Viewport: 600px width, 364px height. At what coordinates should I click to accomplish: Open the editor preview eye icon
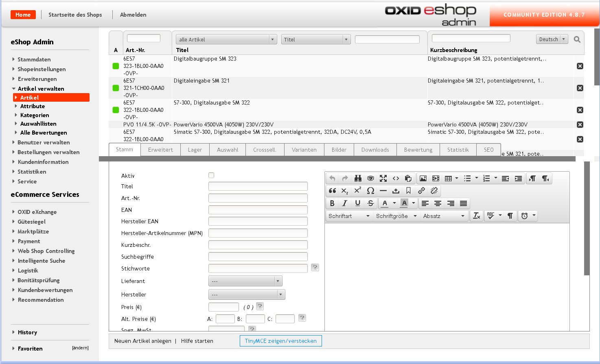coord(370,179)
